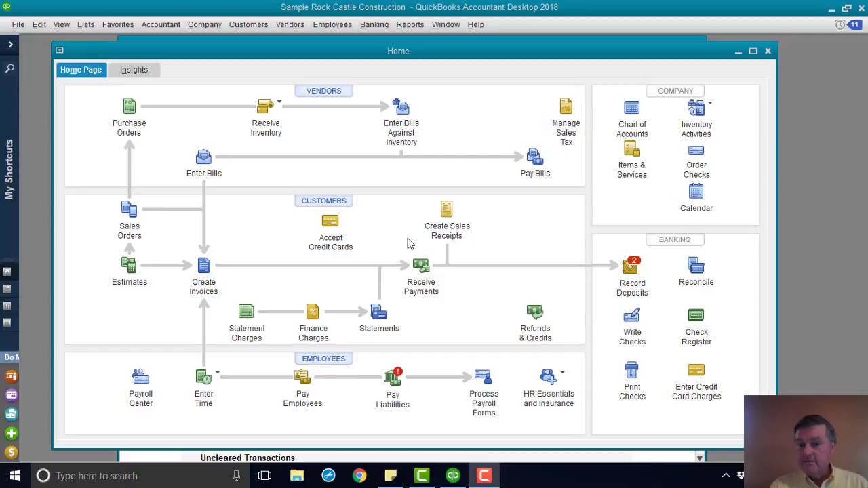Open Enter Credit Card Charges
This screenshot has height=488, width=868.
tap(696, 370)
